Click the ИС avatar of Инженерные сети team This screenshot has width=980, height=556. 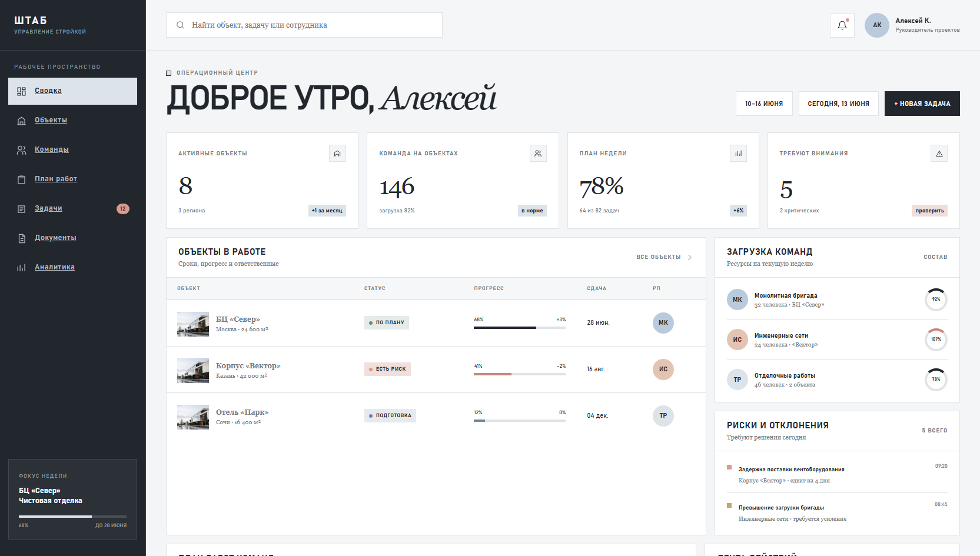click(738, 339)
